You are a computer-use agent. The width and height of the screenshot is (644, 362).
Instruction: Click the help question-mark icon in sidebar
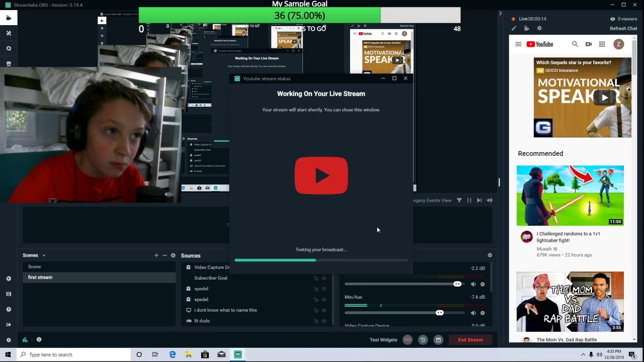(9, 309)
